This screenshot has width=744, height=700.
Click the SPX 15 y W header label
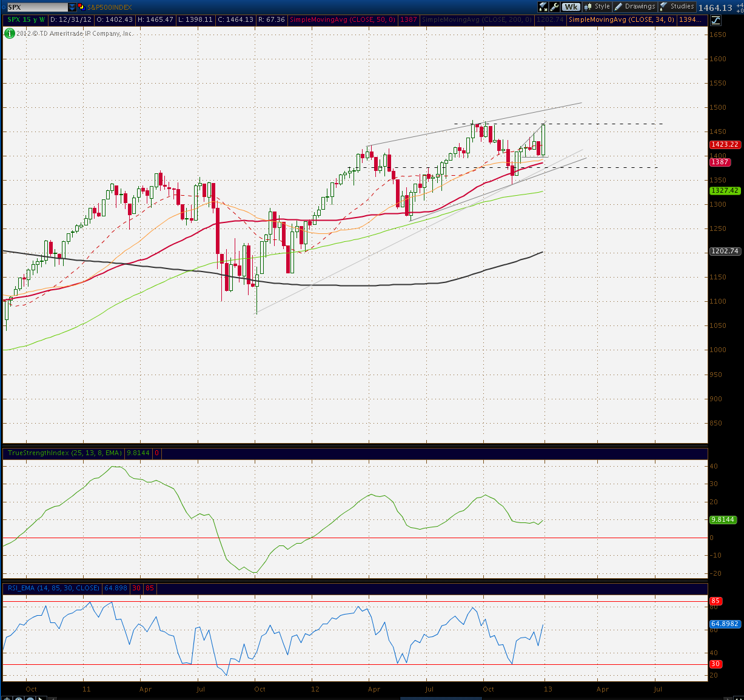(25, 20)
